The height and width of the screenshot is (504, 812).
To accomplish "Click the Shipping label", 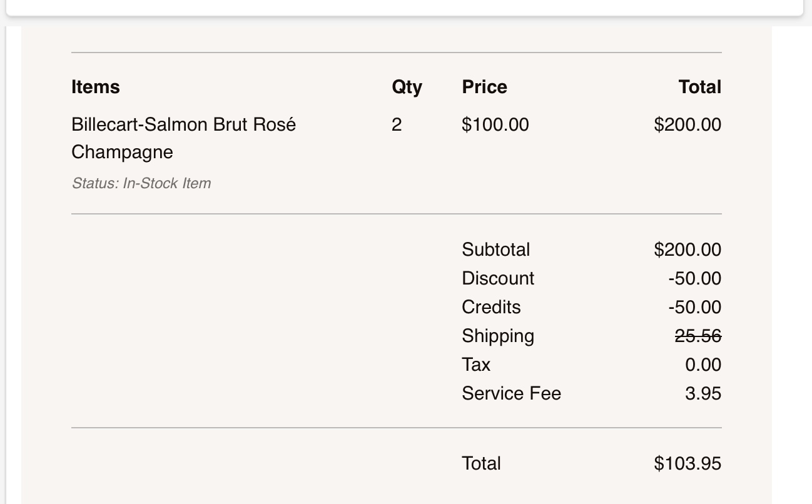I will coord(498,336).
